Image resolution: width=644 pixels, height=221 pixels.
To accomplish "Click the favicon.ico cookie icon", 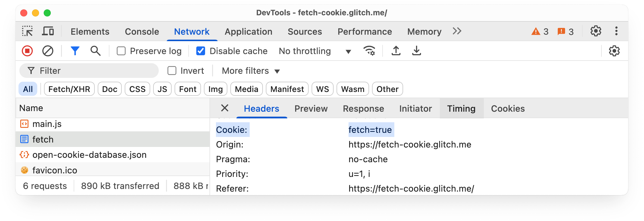I will point(24,170).
